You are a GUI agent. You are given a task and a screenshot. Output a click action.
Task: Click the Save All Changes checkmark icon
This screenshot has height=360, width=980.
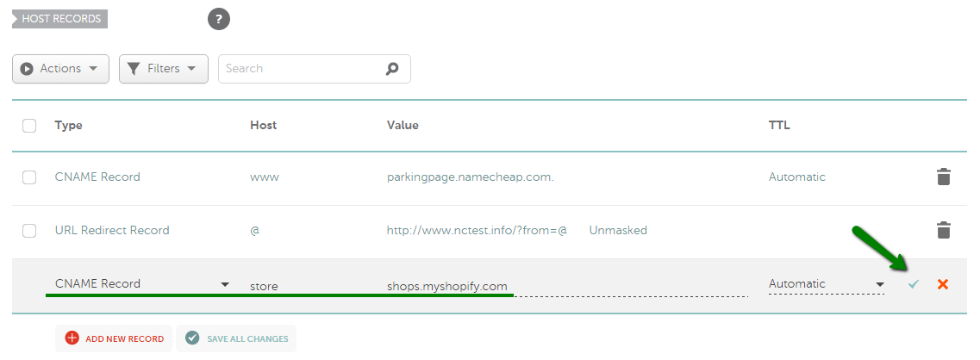tap(192, 338)
